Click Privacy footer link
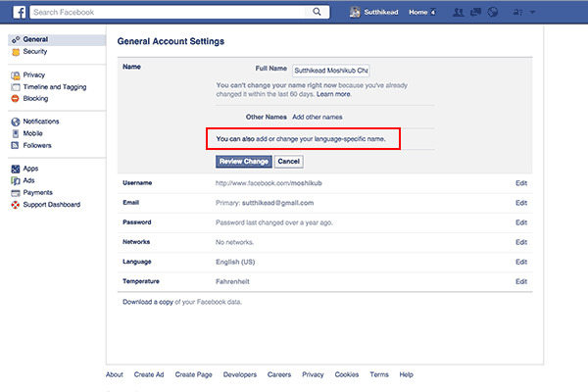588x392 pixels. pyautogui.click(x=313, y=374)
